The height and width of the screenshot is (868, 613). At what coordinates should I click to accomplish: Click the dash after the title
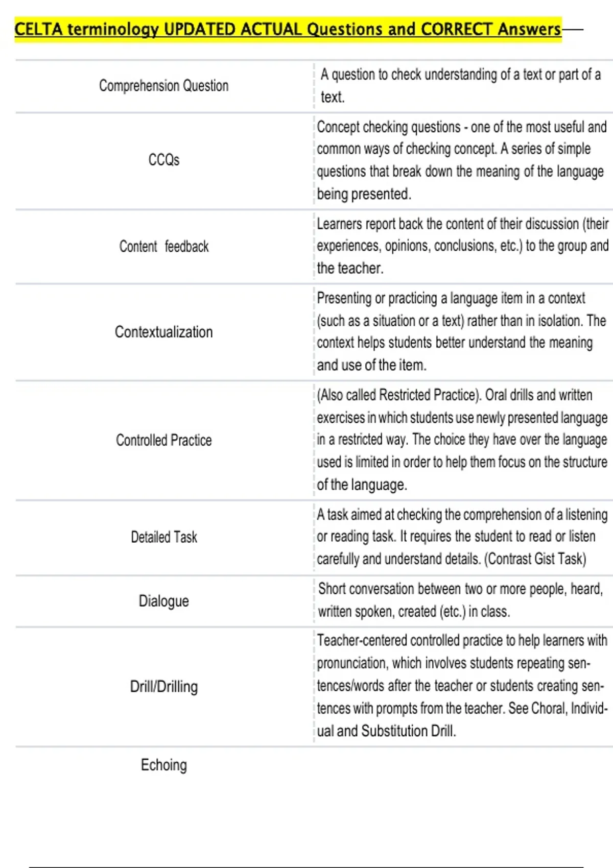(572, 30)
